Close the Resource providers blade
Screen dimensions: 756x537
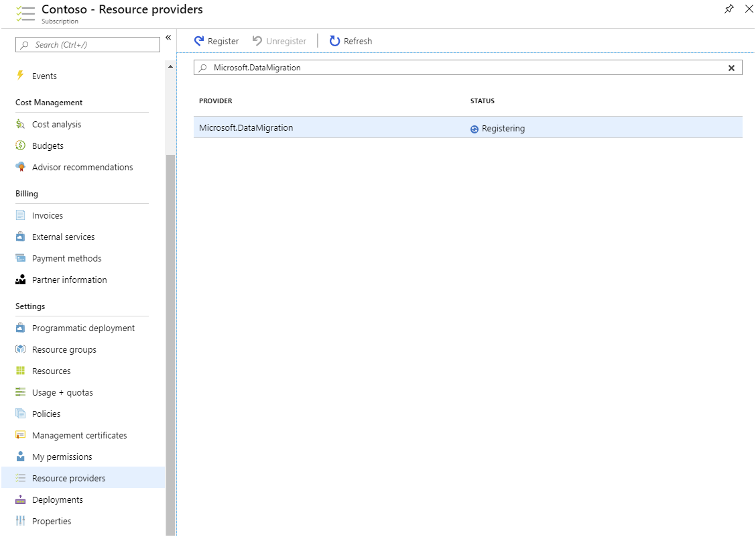pyautogui.click(x=749, y=9)
